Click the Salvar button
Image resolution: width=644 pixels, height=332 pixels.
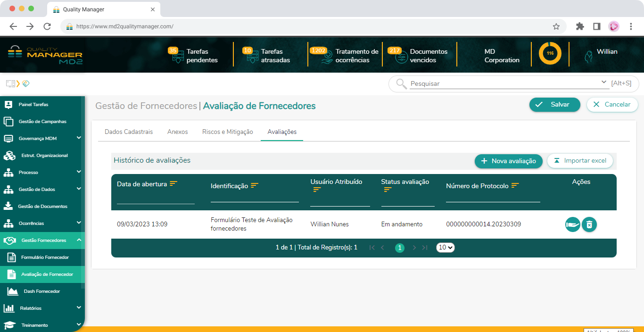(554, 105)
